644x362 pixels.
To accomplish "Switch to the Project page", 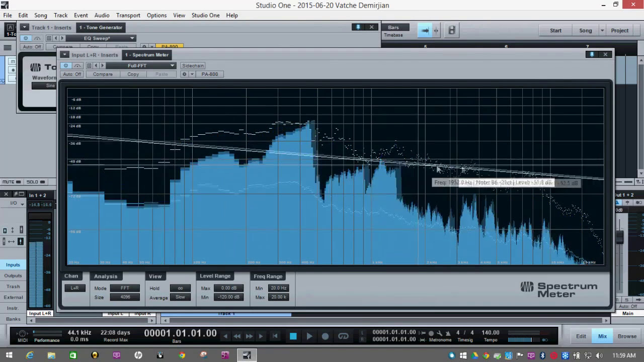I will 620,30.
